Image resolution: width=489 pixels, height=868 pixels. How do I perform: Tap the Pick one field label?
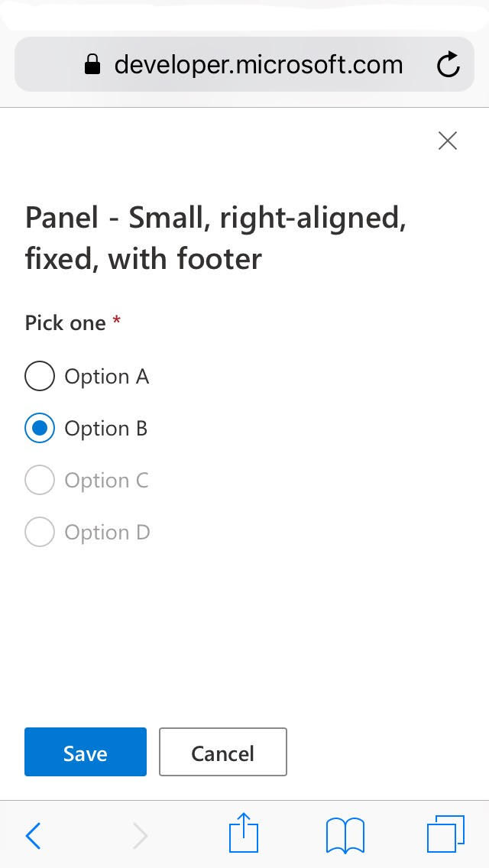point(66,322)
